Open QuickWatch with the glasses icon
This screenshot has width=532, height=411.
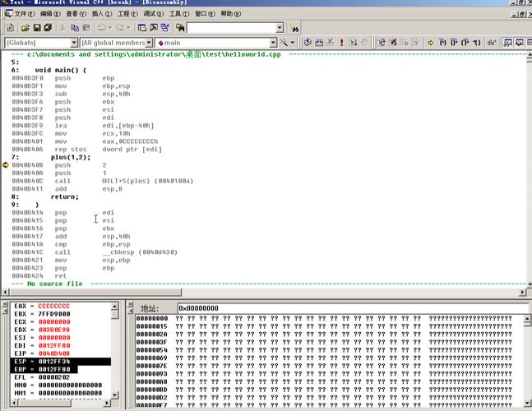click(x=491, y=43)
